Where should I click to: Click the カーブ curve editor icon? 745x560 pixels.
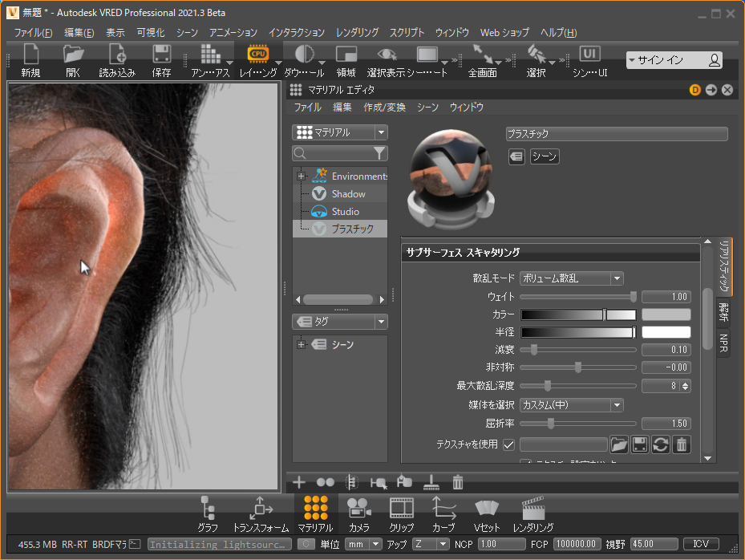coord(443,513)
